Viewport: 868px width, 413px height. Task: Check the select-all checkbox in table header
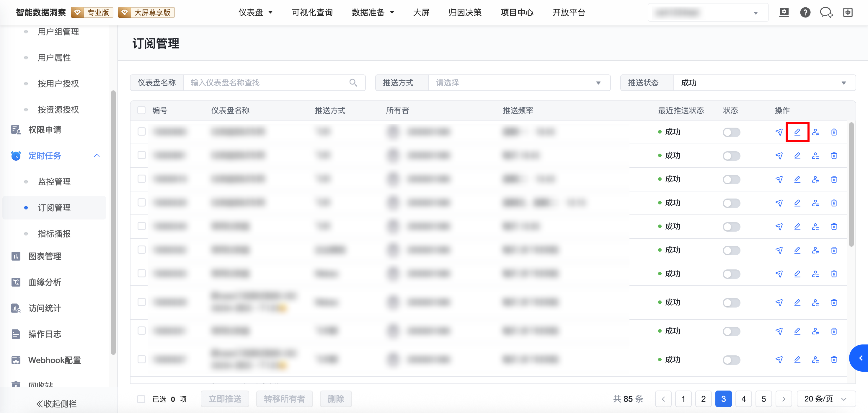141,110
